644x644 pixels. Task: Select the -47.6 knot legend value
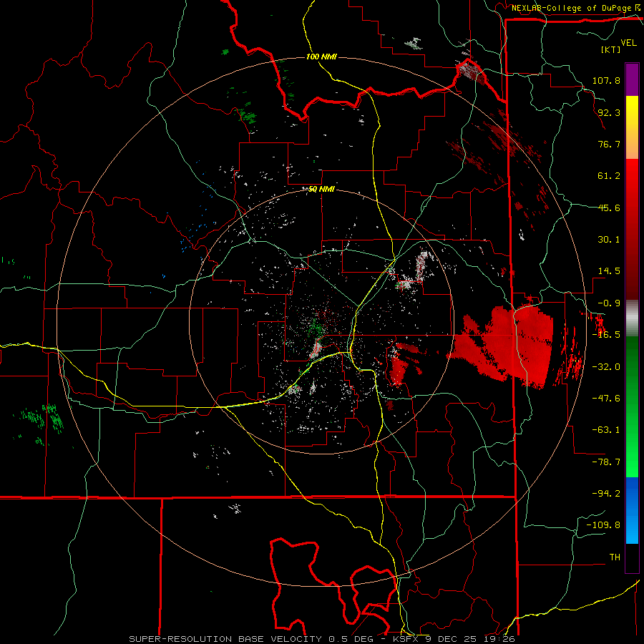click(606, 399)
